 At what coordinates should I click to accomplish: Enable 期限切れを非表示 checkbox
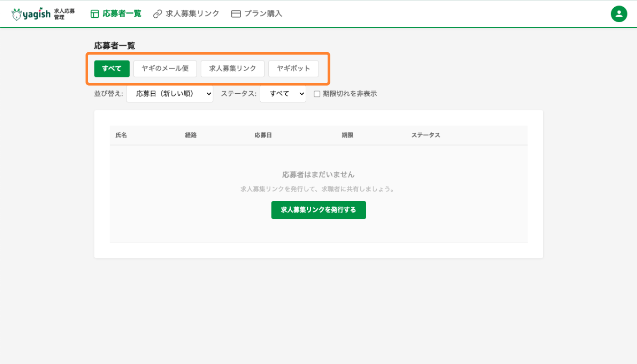coord(317,94)
